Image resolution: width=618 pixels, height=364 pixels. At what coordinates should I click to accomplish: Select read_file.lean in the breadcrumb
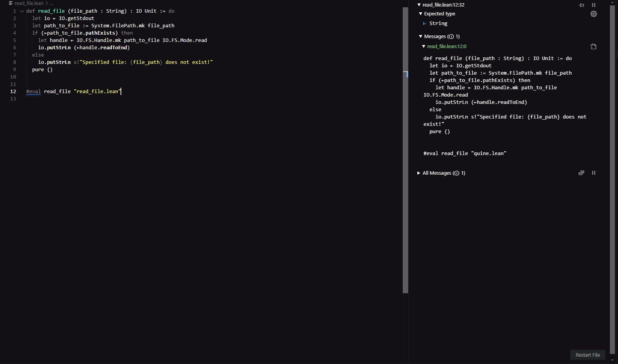coord(29,3)
